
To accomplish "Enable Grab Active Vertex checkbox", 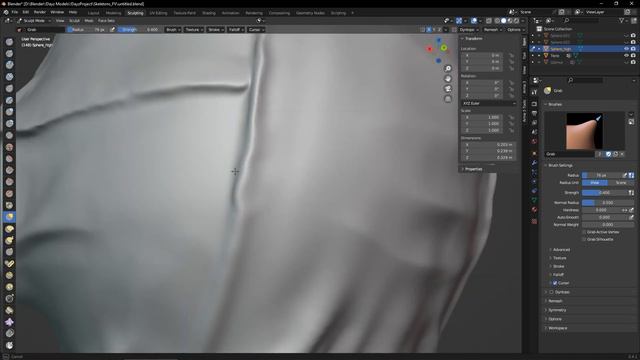I will (584, 232).
